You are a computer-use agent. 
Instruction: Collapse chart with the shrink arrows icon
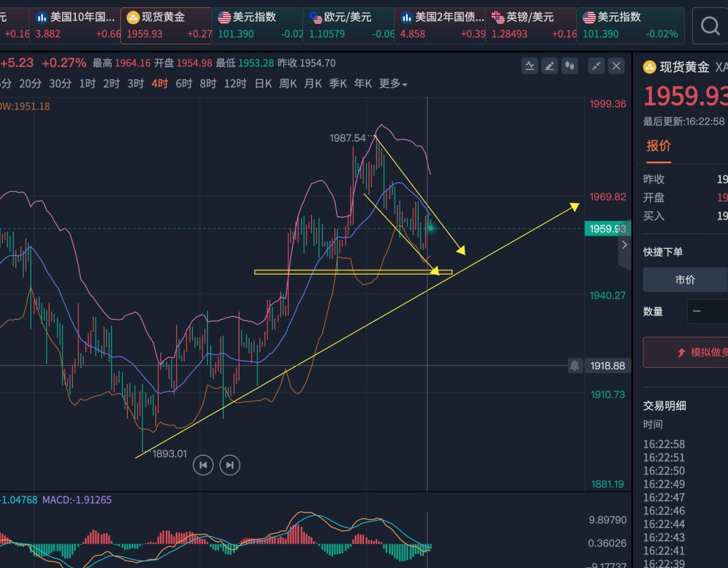[596, 66]
